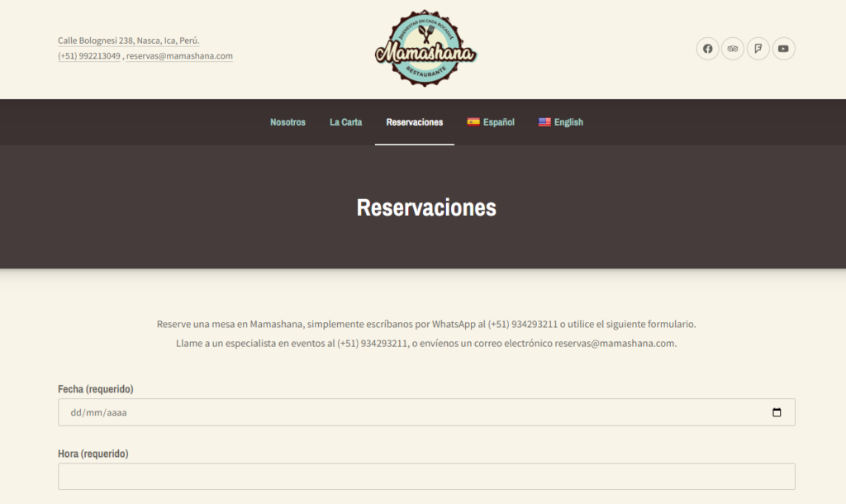Switch language to English

pyautogui.click(x=561, y=122)
